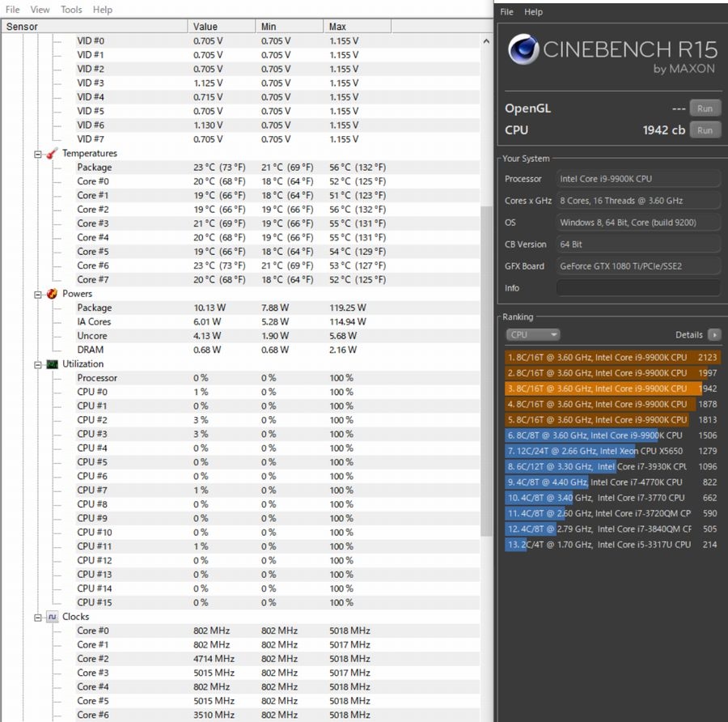Image resolution: width=728 pixels, height=722 pixels.
Task: Collapse the Utilization tree section
Action: [37, 365]
